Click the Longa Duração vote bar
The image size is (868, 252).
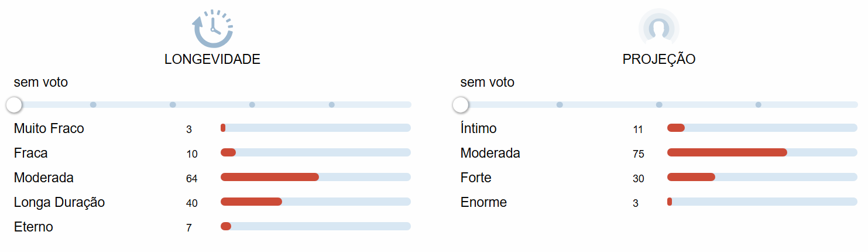315,202
